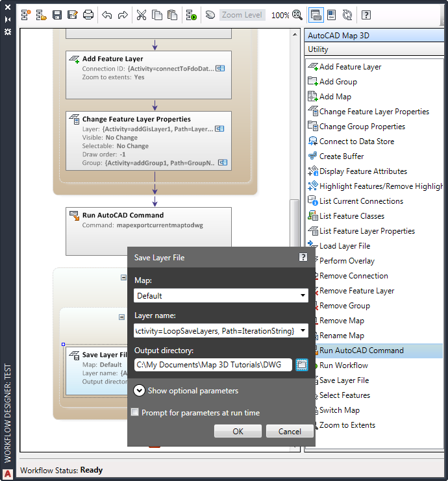Close the Workflow Designer palette
This screenshot has width=448, height=481.
[8, 6]
